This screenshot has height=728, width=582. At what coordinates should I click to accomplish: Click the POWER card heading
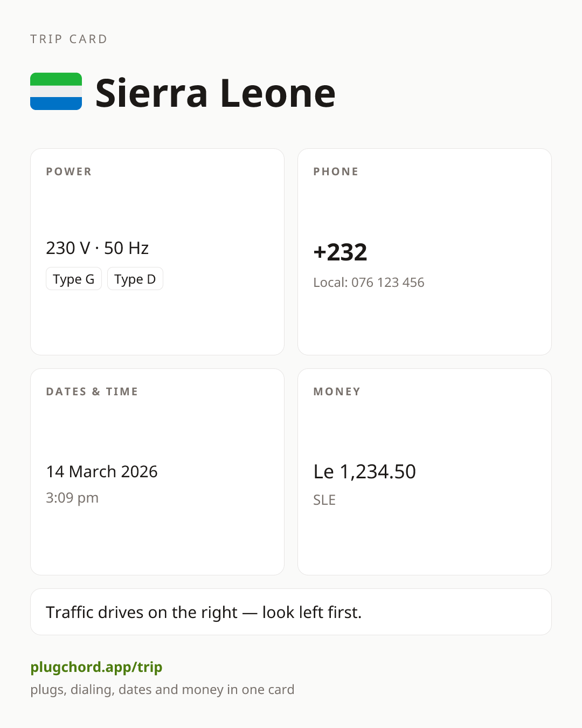[x=69, y=171]
